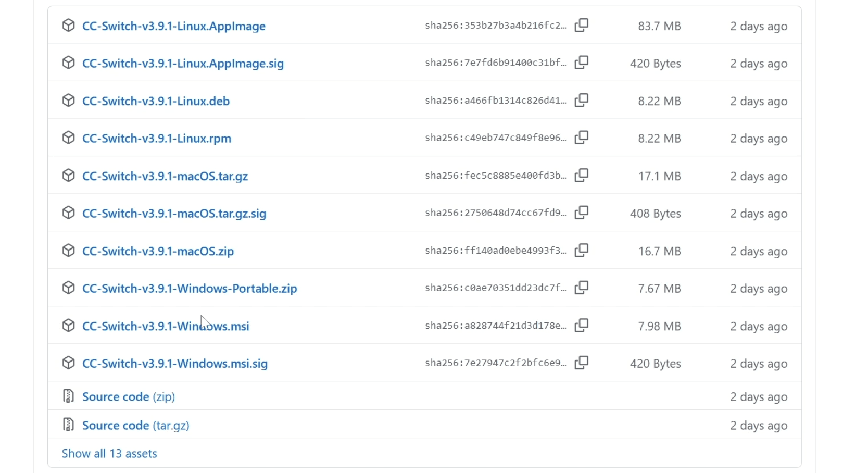
Task: Copy SHA256 hash for Windows.msi
Action: 582,326
